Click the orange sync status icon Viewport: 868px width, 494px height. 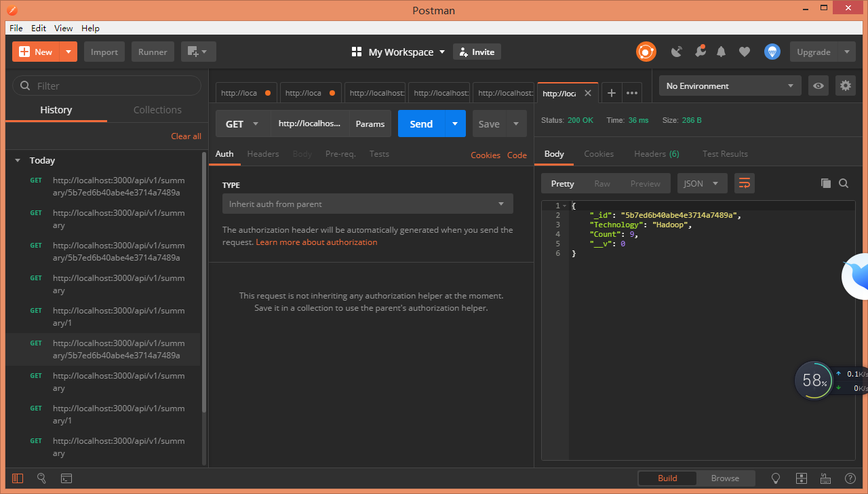tap(646, 52)
